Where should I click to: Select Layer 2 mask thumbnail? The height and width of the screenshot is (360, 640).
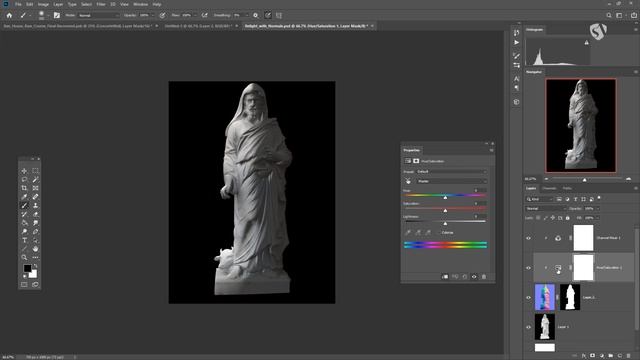(x=570, y=297)
